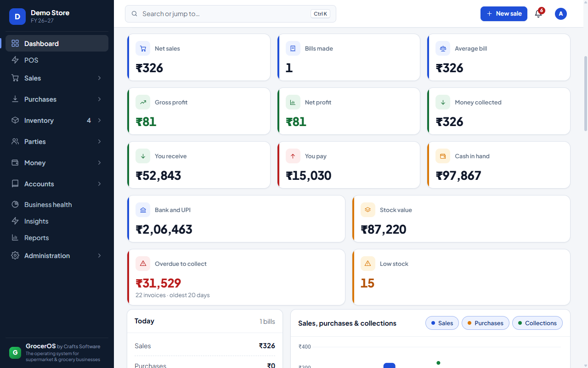Open the notifications bell icon

pyautogui.click(x=538, y=14)
